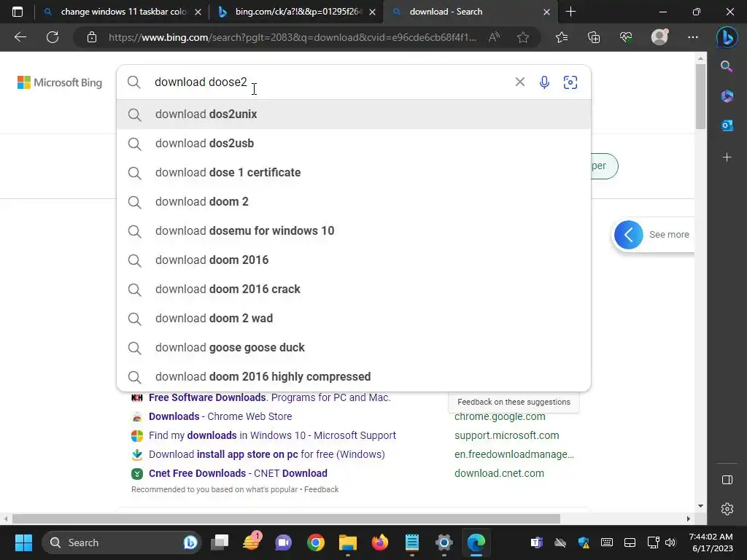Click 'Feedback on these suggestions'
747x560 pixels.
coord(514,402)
